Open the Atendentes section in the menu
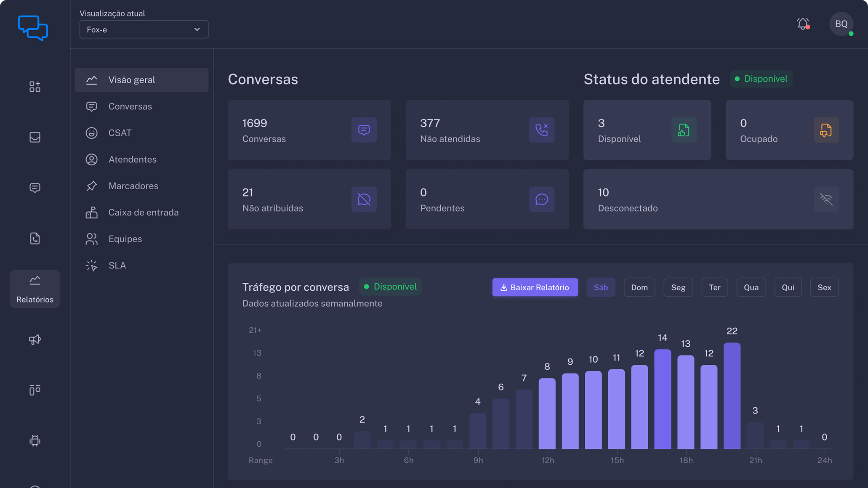Screen dimensions: 868x488 (132, 159)
